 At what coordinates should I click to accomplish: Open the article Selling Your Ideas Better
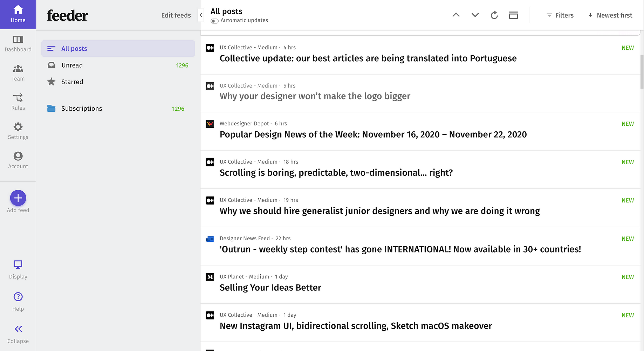pyautogui.click(x=270, y=287)
